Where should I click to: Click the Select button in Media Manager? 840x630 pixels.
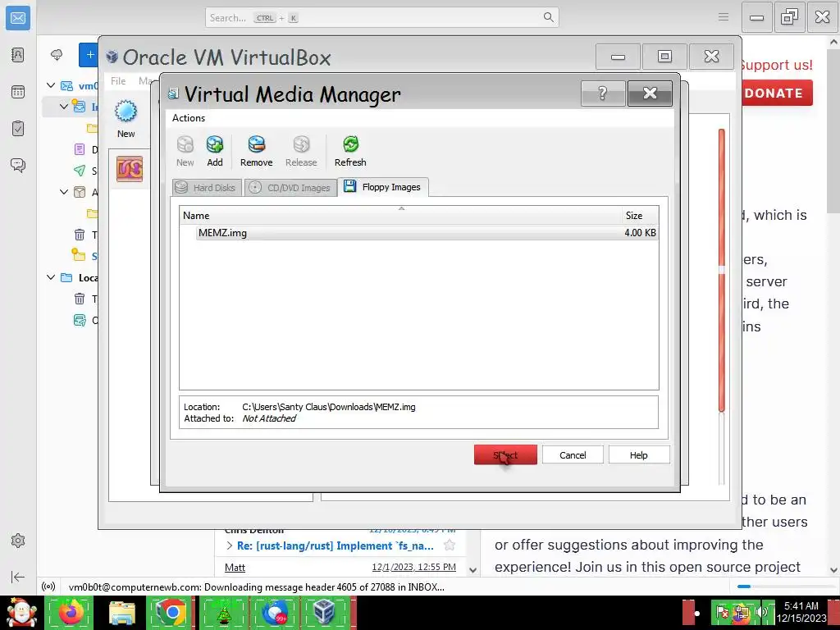pos(505,454)
